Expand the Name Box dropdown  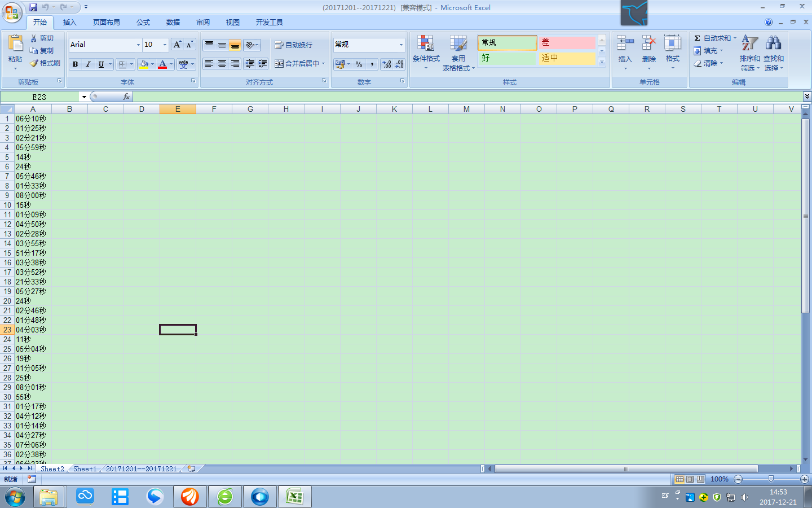[84, 97]
